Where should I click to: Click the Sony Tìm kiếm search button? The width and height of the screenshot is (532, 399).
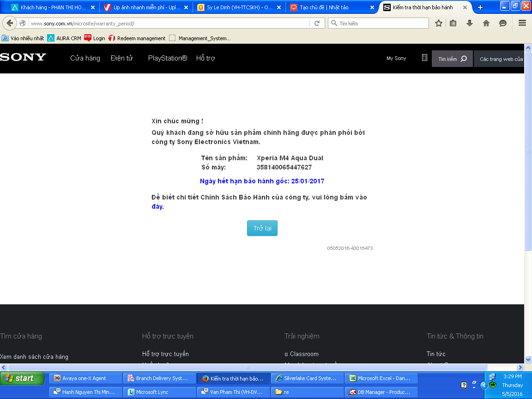click(x=452, y=59)
